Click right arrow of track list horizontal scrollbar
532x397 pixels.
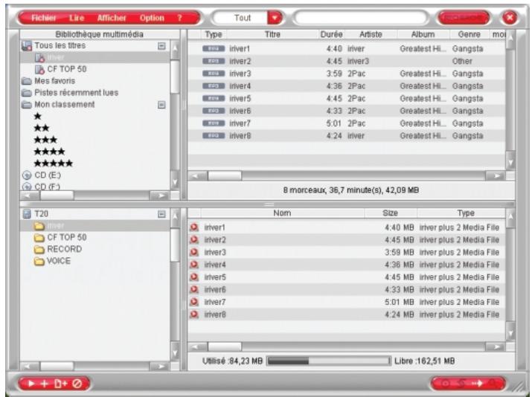[496, 176]
